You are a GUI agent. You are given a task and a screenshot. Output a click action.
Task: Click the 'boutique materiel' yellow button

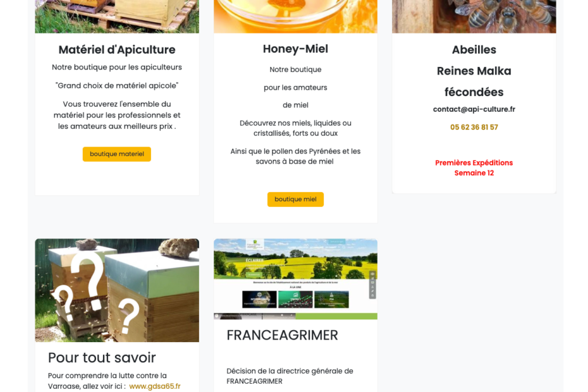tap(116, 154)
